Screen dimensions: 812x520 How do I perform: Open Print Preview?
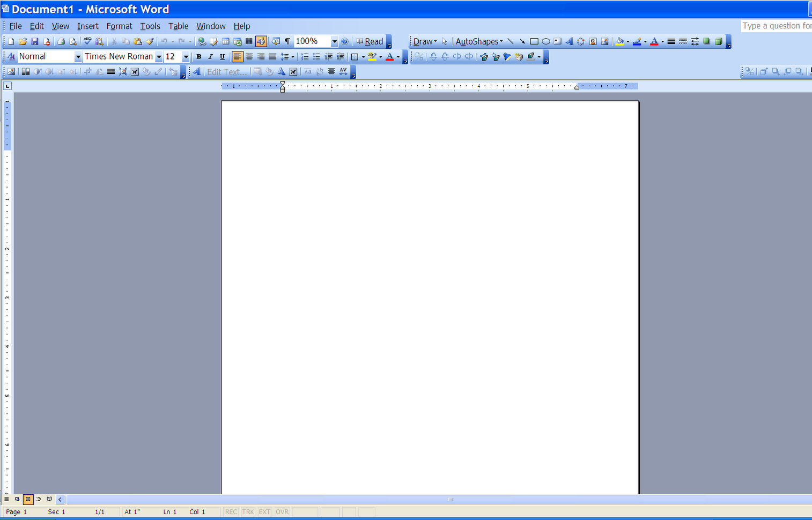(x=73, y=41)
